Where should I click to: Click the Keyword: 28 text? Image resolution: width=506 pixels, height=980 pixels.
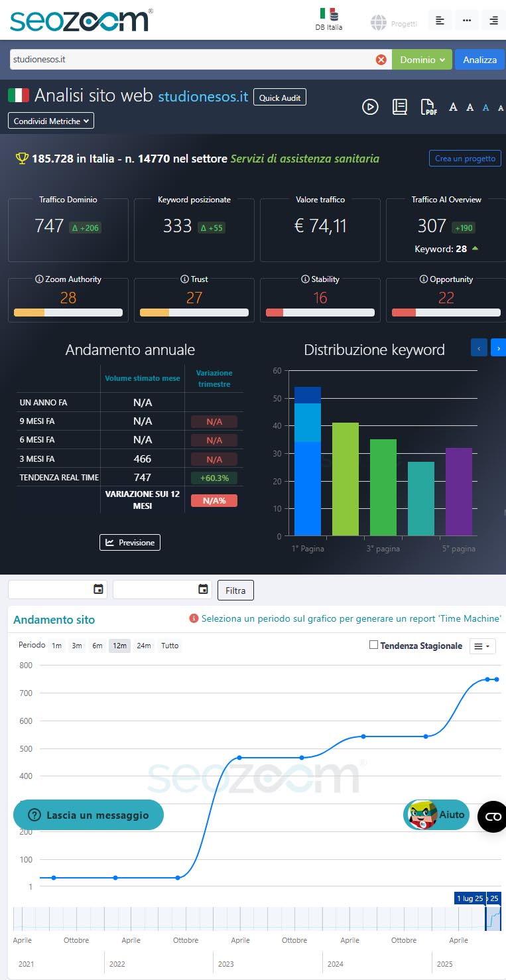pos(441,249)
